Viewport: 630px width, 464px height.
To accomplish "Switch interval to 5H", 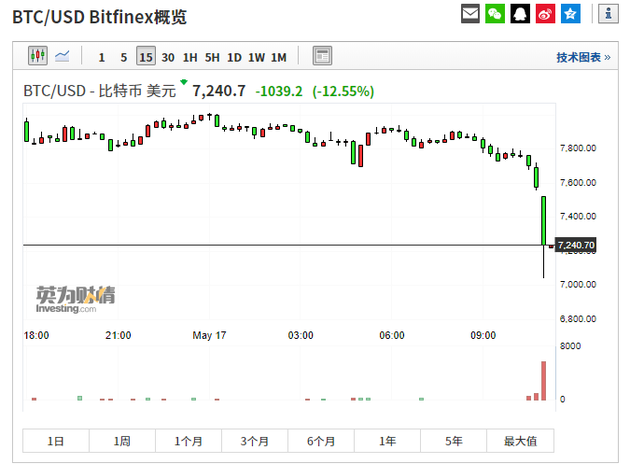I will [x=212, y=57].
